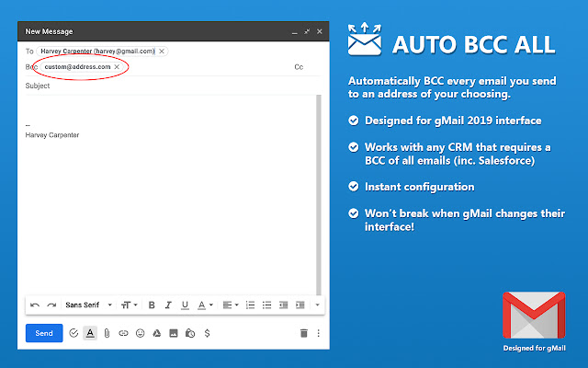Open the Sans Serif font dropdown
Viewport: 588px width, 368px height.
88,305
